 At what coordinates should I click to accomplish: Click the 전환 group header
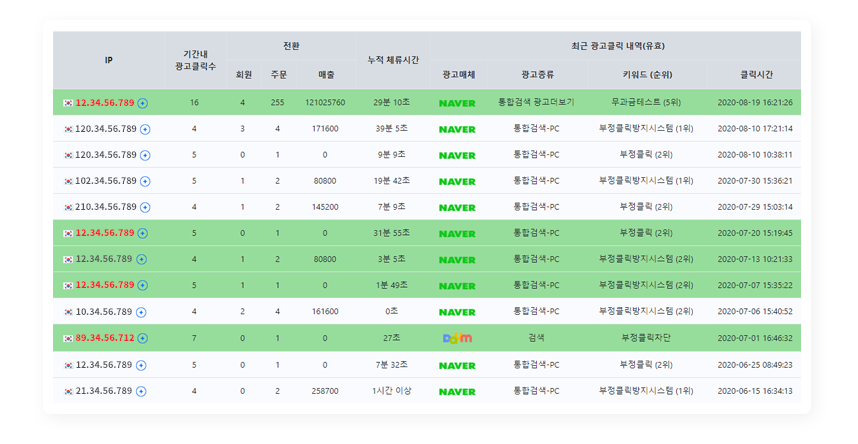coord(291,46)
